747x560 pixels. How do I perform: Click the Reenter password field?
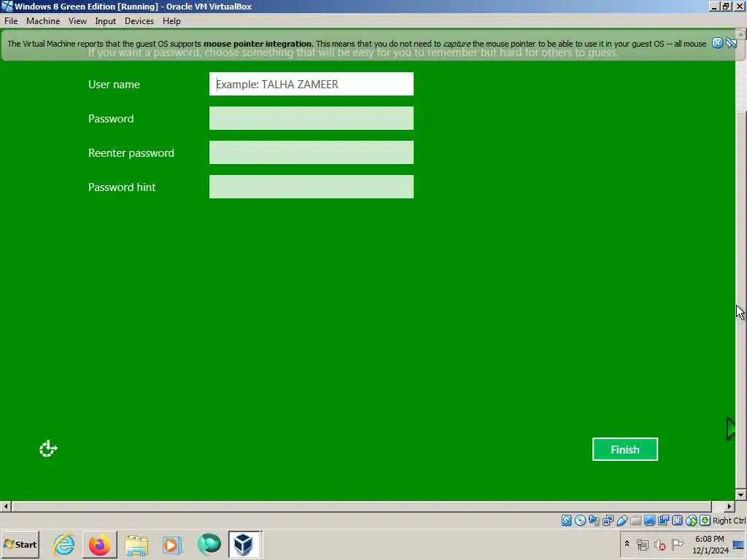pyautogui.click(x=311, y=152)
